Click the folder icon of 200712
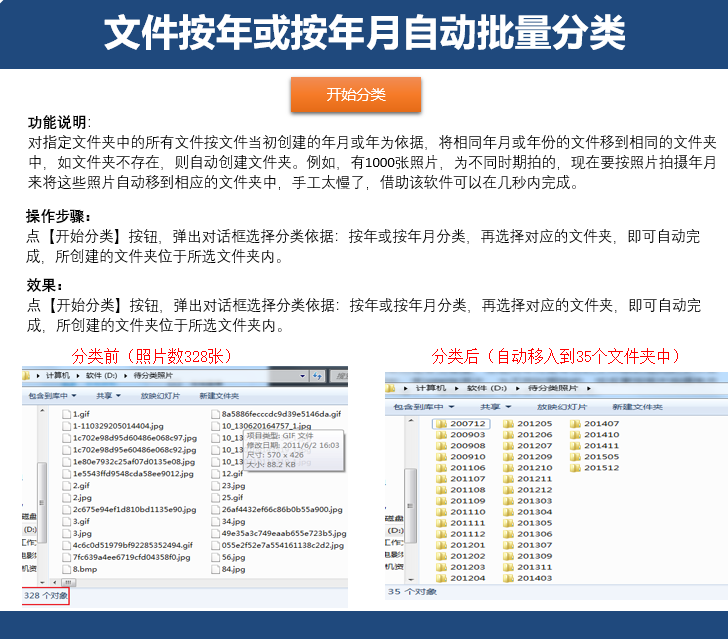This screenshot has height=639, width=728. 441,424
